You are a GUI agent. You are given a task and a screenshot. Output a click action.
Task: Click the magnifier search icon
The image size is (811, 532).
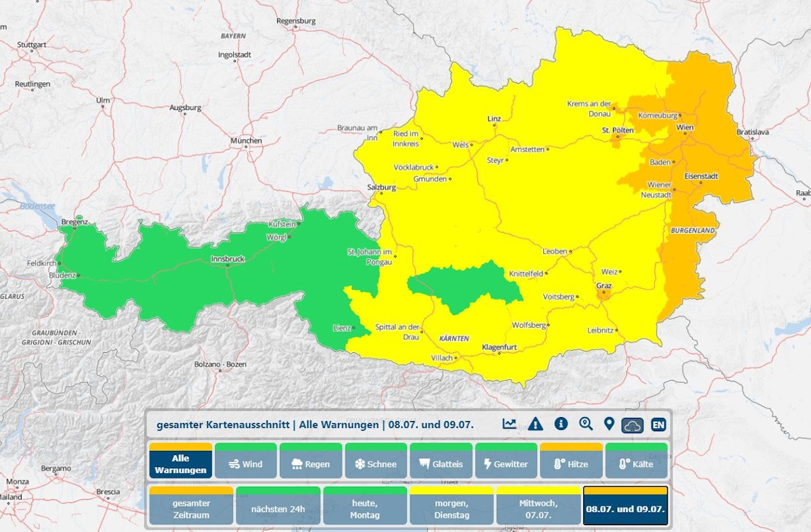coord(585,424)
